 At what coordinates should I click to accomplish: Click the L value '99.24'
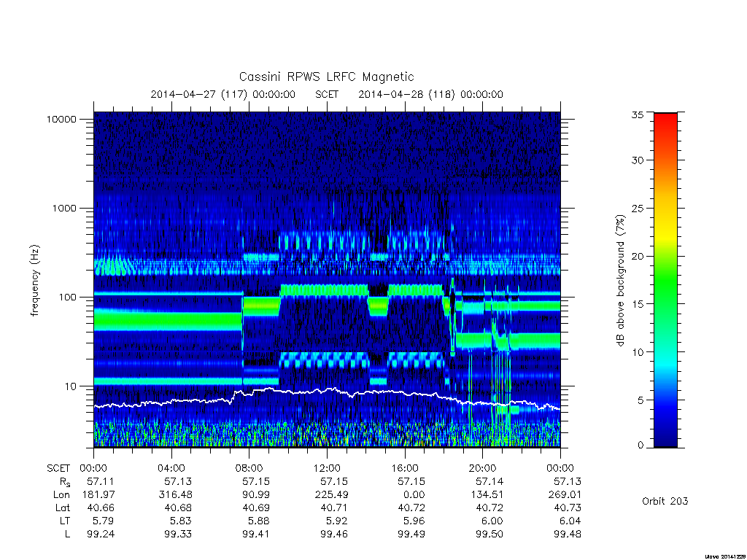tap(101, 534)
